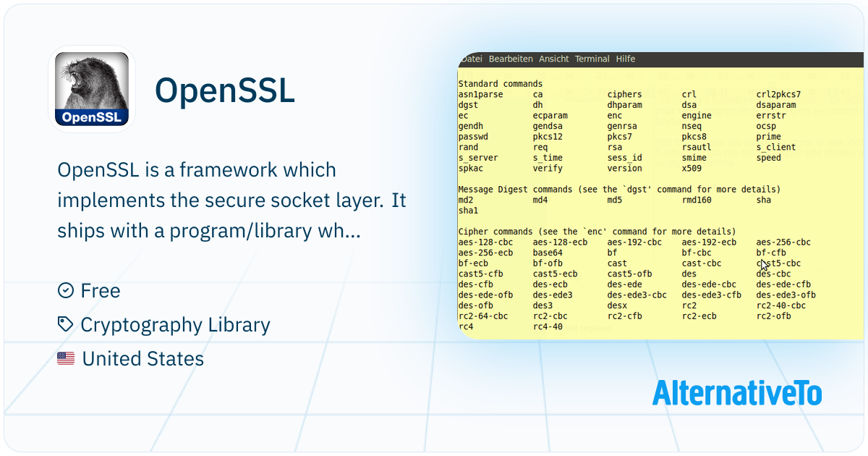Select the 'cast5-ofb' cipher entry
This screenshot has height=456, width=868.
tap(629, 274)
